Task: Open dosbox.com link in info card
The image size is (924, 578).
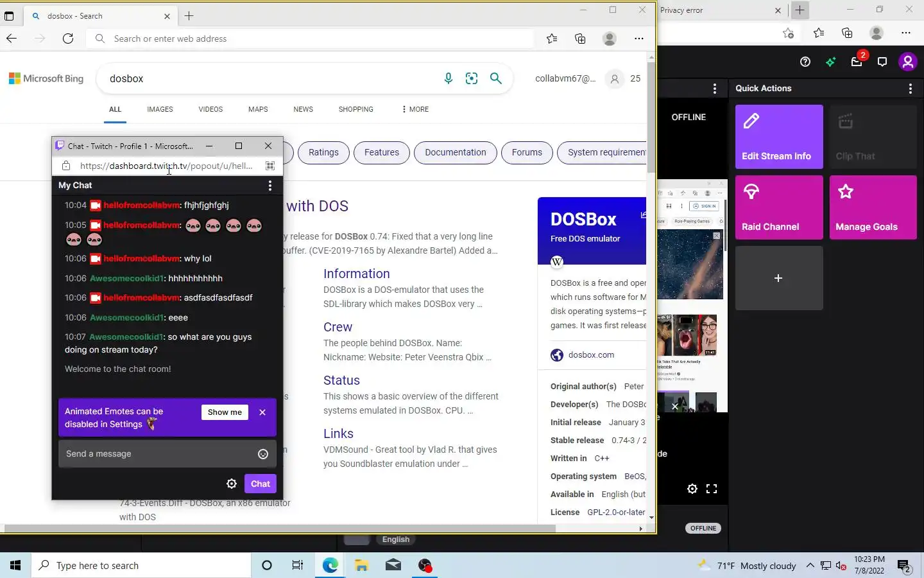Action: tap(591, 355)
